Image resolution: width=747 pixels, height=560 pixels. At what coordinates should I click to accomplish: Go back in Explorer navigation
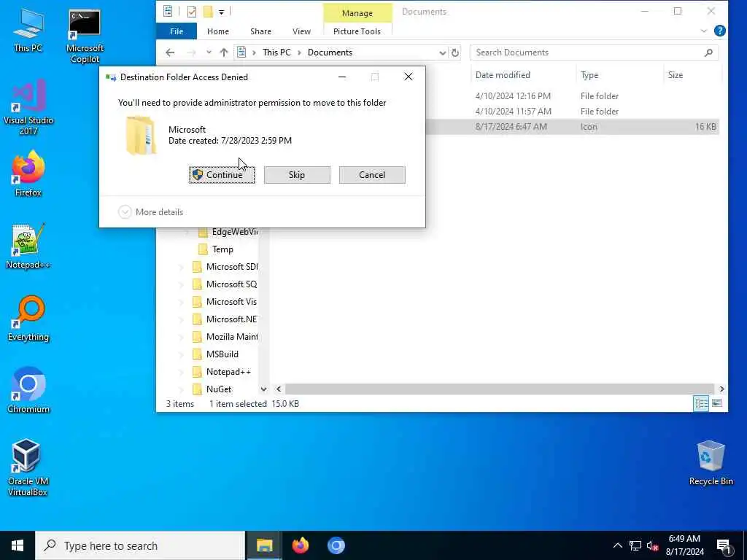tap(170, 52)
